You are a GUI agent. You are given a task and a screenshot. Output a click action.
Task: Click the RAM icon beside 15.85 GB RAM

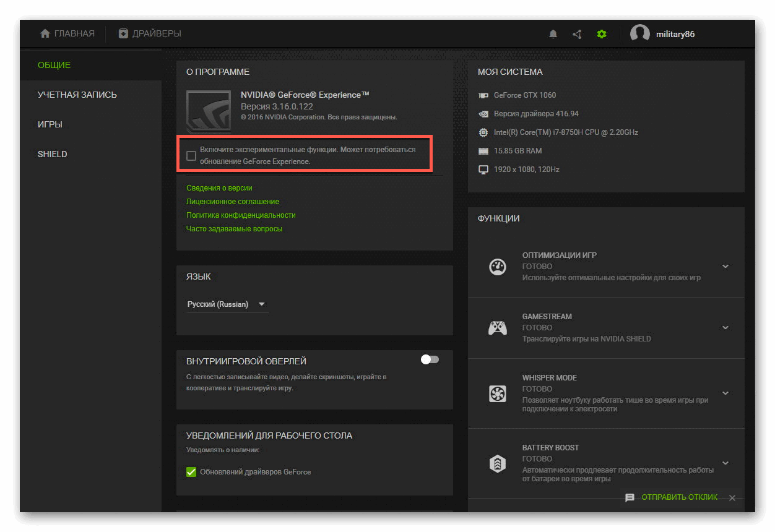(x=483, y=151)
